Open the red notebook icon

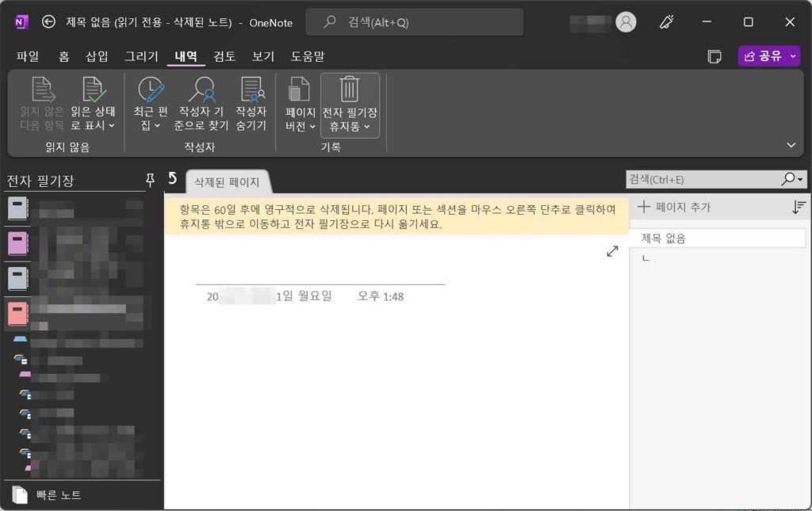[18, 314]
